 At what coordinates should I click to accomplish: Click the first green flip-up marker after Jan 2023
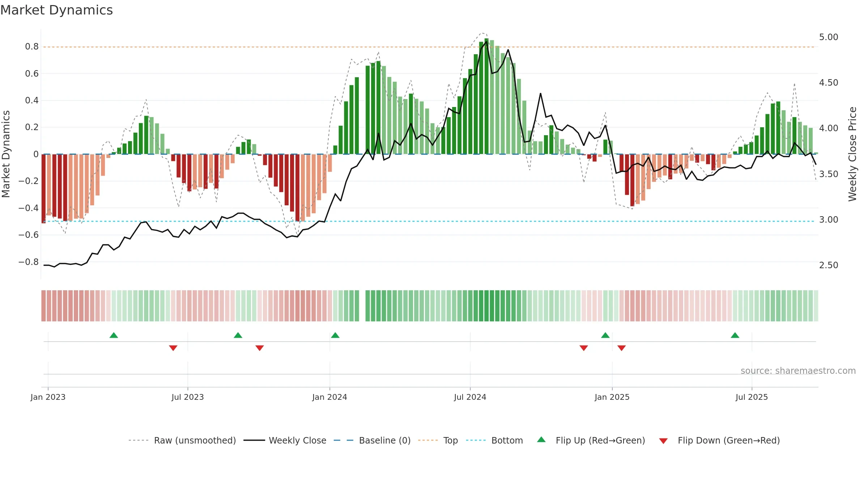tap(114, 335)
